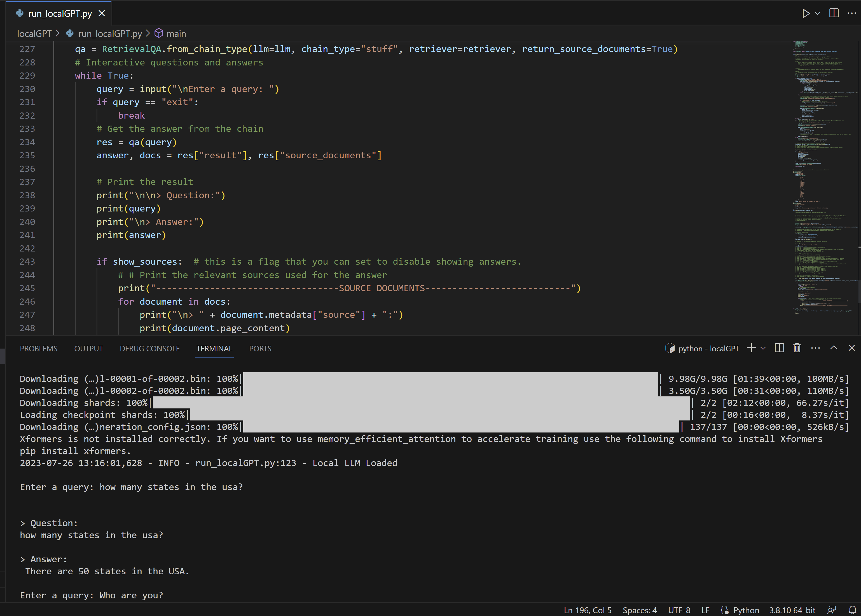Click 'if show_sources:' on line 243

click(139, 261)
